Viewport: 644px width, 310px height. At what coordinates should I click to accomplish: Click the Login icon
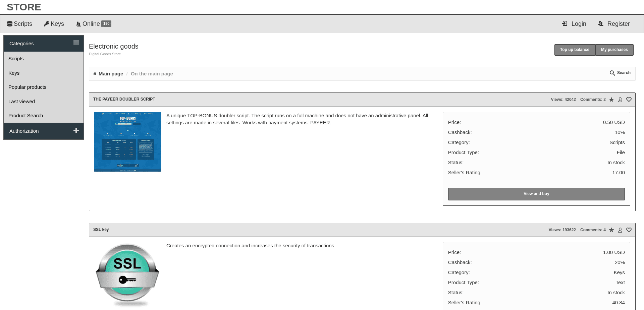564,23
